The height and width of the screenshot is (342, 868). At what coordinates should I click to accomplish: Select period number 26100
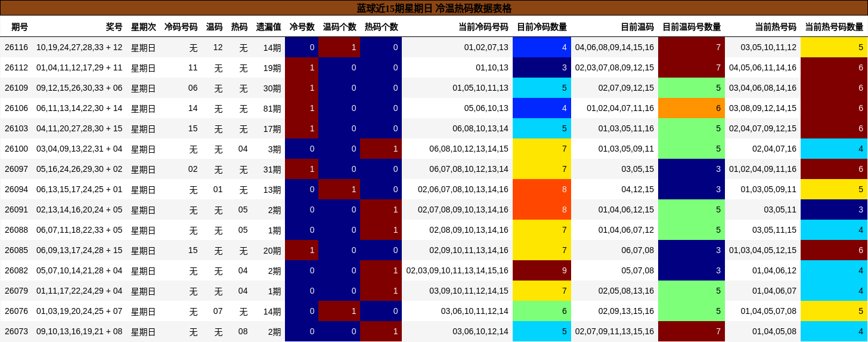16,149
